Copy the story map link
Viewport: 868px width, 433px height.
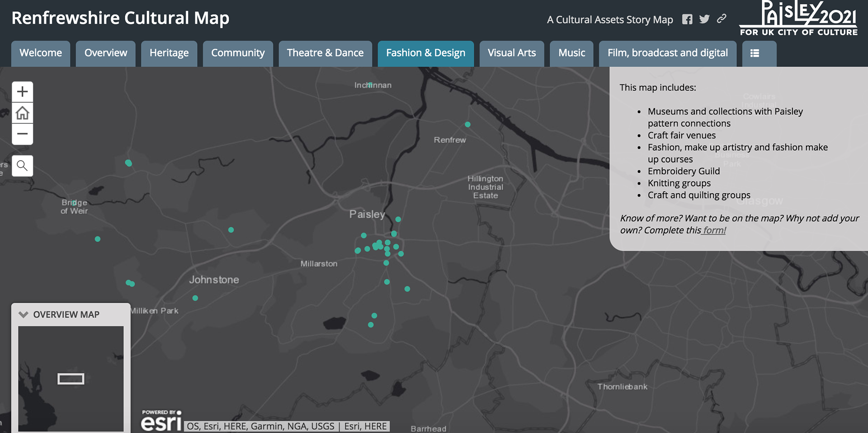722,19
